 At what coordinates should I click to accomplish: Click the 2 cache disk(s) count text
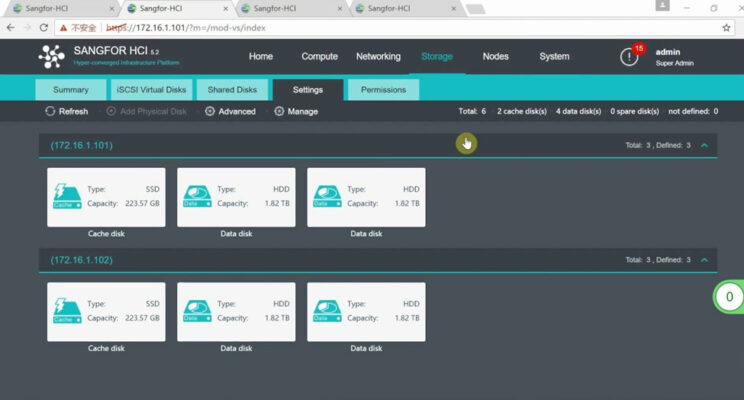(x=522, y=112)
